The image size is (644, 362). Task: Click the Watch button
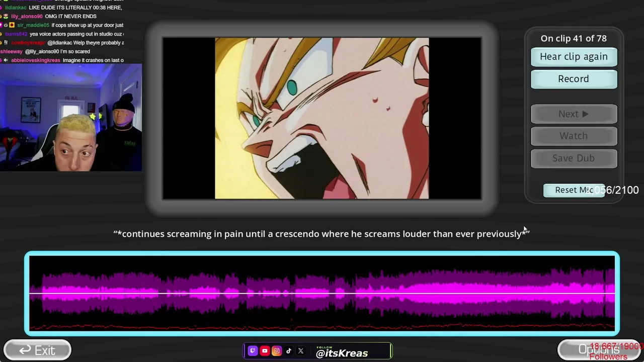point(574,136)
